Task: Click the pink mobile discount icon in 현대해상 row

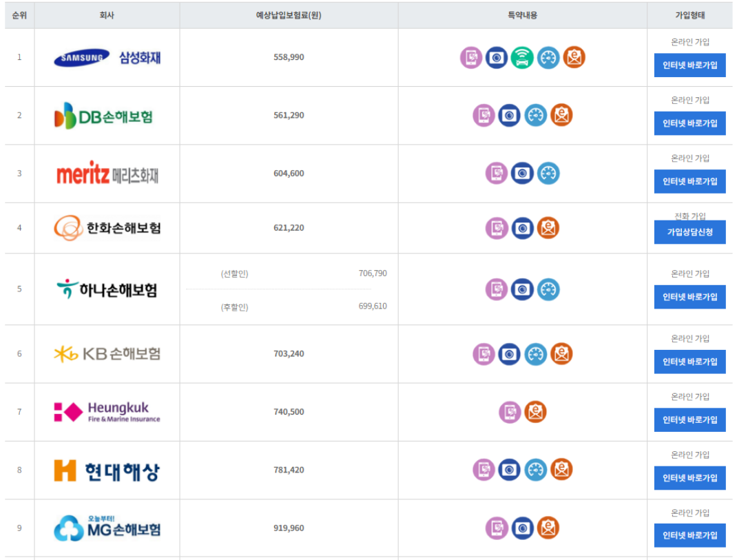Action: pos(484,469)
